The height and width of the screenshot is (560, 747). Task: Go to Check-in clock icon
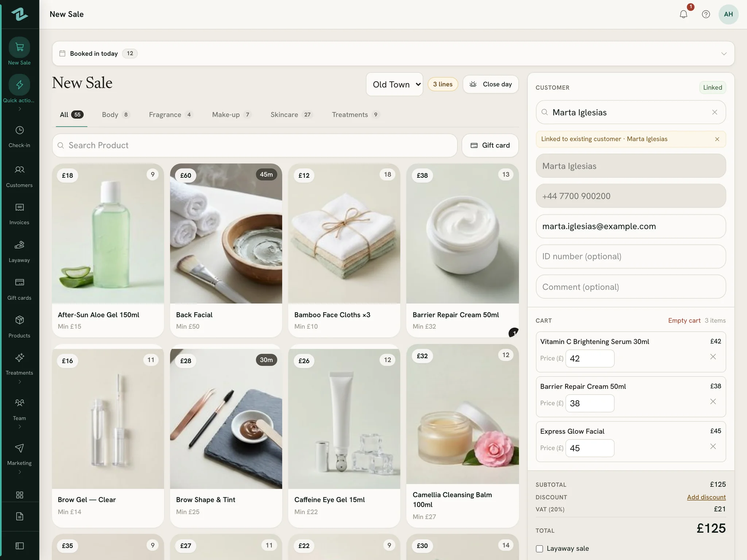[19, 130]
